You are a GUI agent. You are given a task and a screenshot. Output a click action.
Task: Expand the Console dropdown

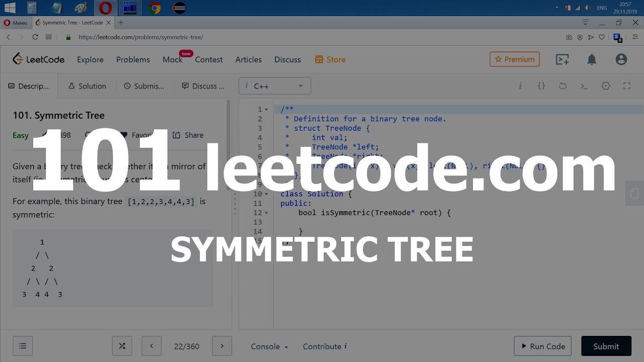270,346
